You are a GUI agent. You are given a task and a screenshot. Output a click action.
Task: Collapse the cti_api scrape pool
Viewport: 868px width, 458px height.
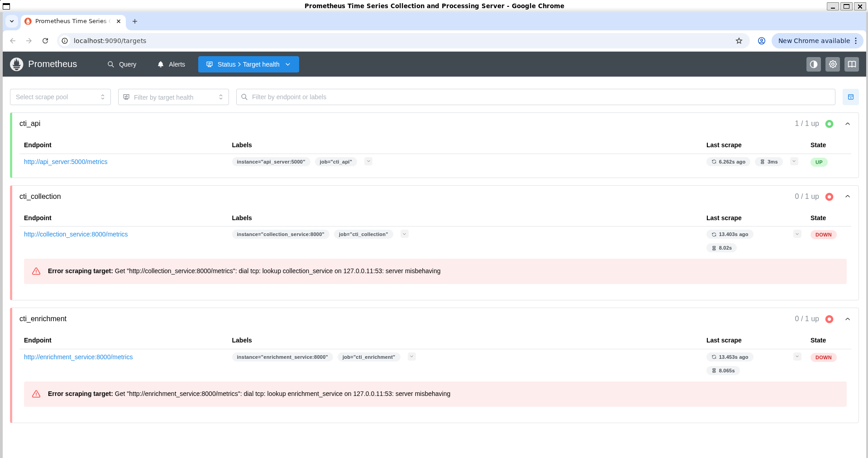pyautogui.click(x=848, y=124)
